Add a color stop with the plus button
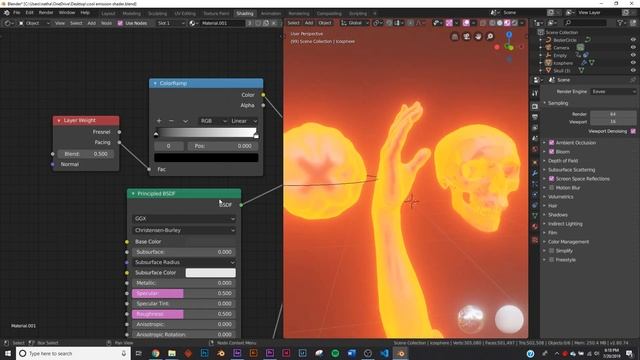Screen dimensions: 640x360 (x=159, y=121)
